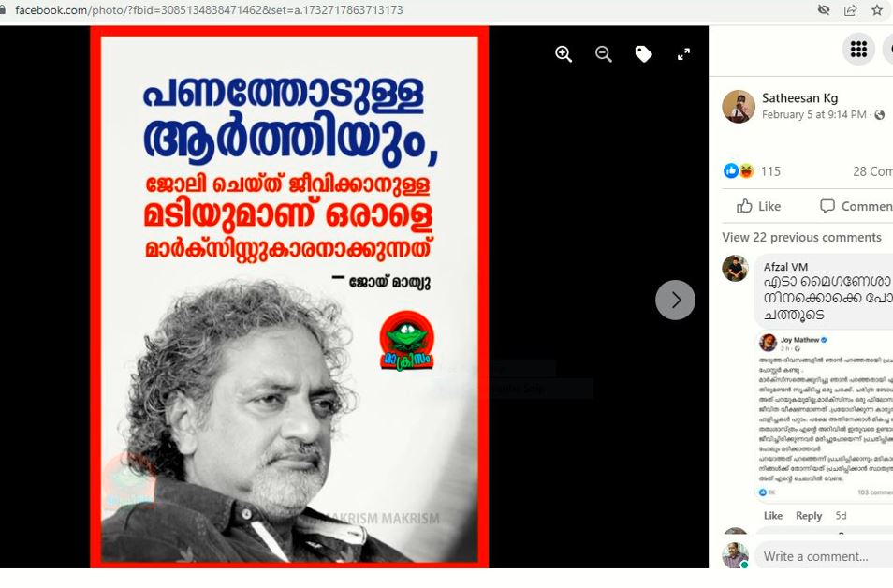Focus the Write a comment field
Screen dimensions: 893x588
824,556
